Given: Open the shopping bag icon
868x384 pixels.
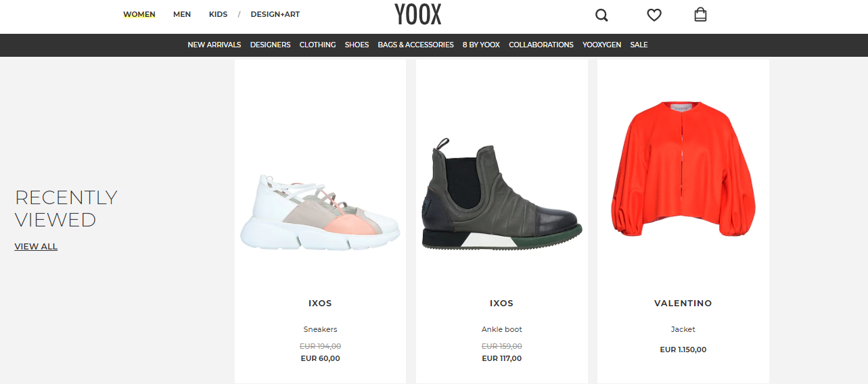Looking at the screenshot, I should tap(700, 14).
